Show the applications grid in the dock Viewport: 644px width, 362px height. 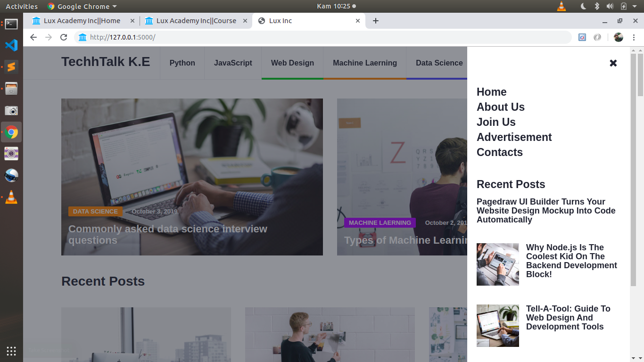tap(11, 351)
